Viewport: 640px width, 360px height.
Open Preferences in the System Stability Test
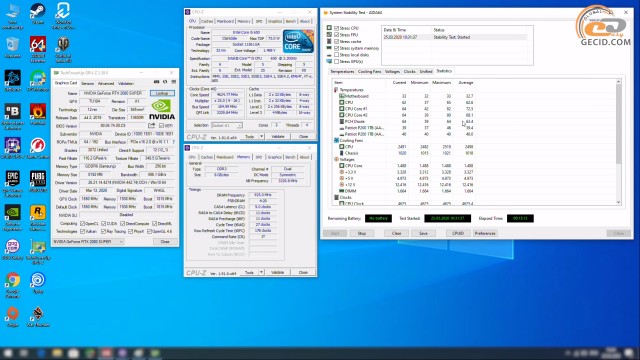485,233
